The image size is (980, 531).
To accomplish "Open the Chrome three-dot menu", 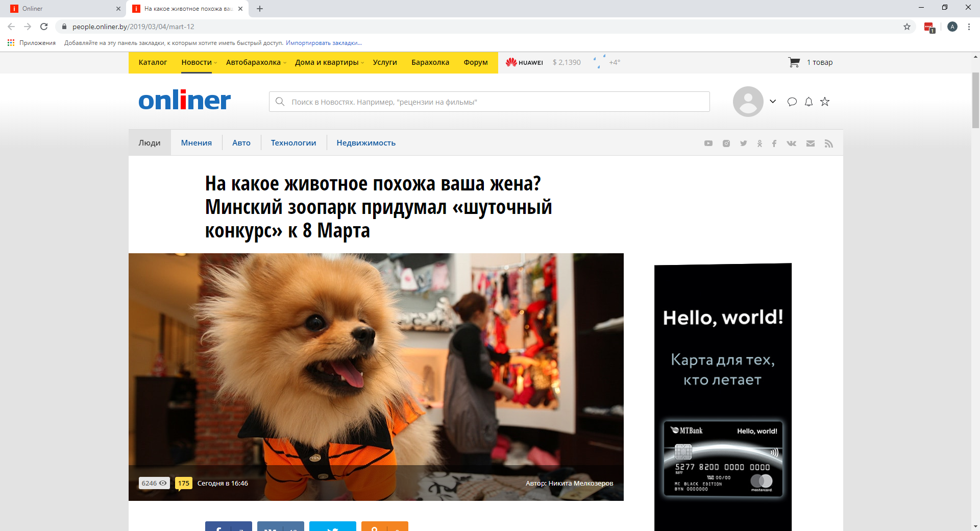I will click(x=969, y=27).
